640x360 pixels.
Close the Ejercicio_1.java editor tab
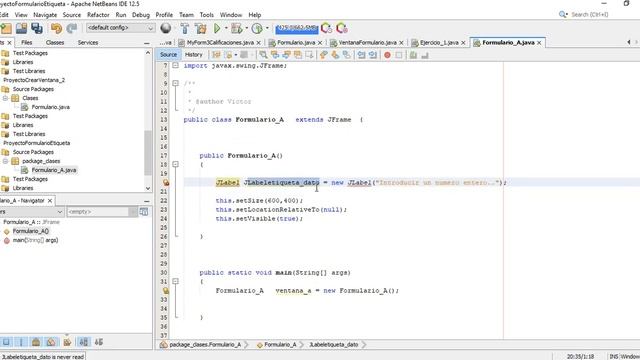pyautogui.click(x=463, y=43)
